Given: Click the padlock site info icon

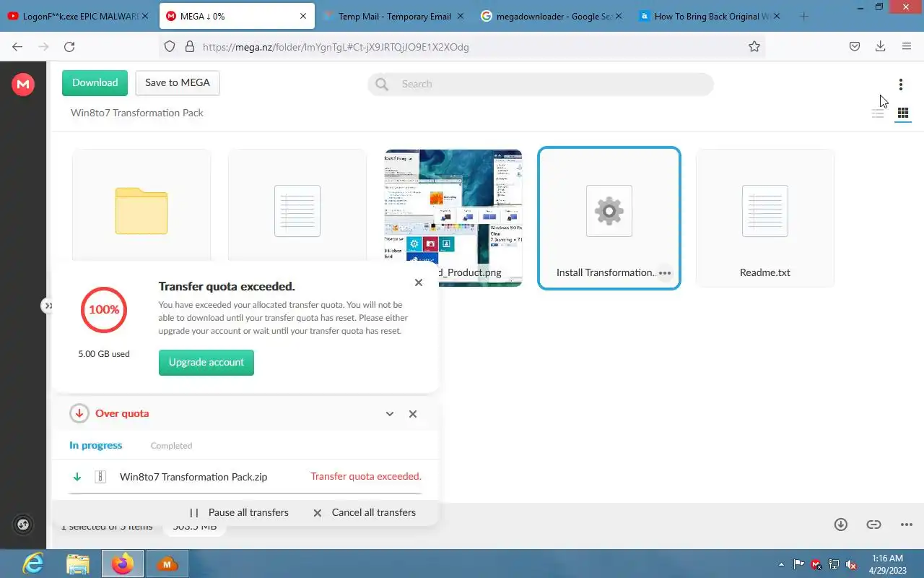Looking at the screenshot, I should 190,47.
